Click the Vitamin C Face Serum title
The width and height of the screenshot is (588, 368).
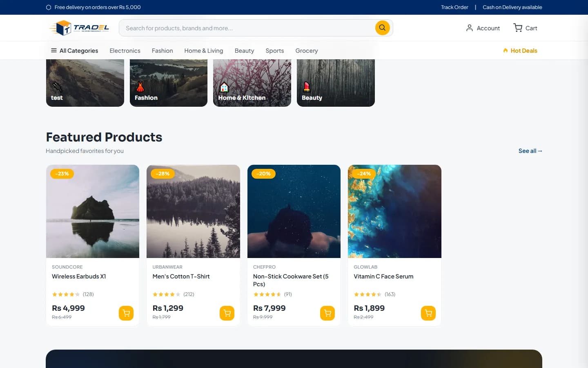coord(383,276)
